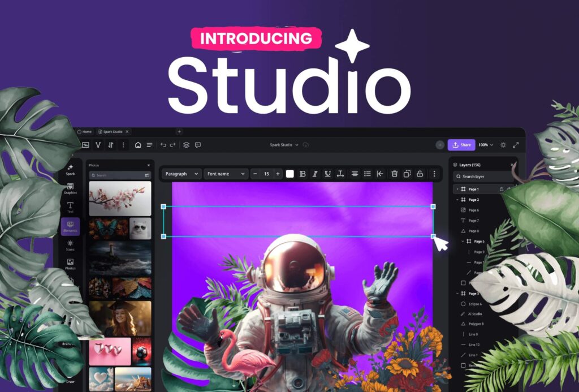Toggle italic styling for the text
Image resolution: width=579 pixels, height=392 pixels.
click(314, 174)
